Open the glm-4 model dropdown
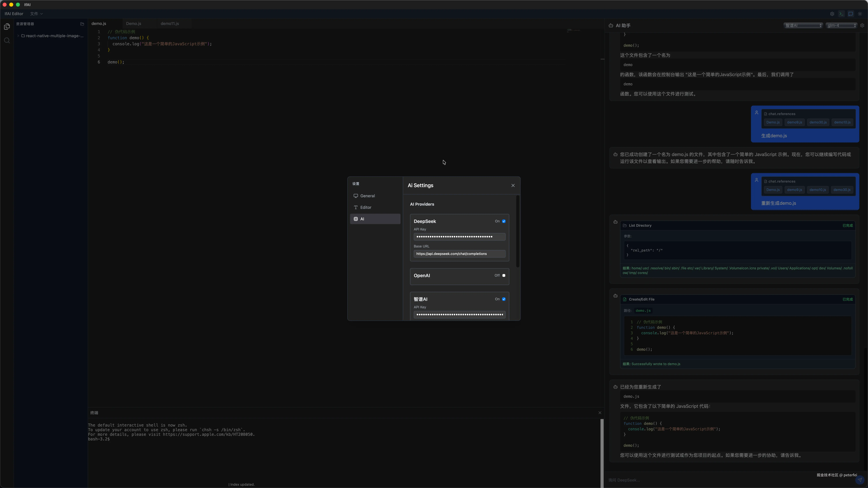The image size is (868, 488). point(841,26)
